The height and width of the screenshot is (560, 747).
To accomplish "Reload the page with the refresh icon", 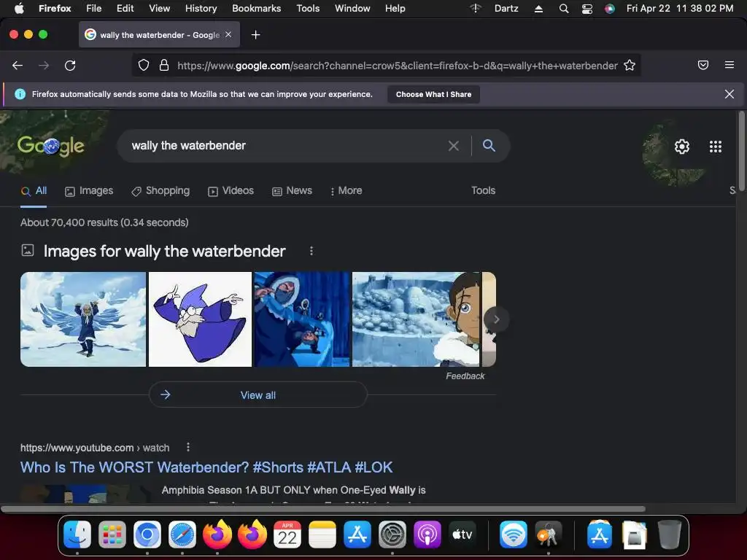I will click(x=70, y=65).
